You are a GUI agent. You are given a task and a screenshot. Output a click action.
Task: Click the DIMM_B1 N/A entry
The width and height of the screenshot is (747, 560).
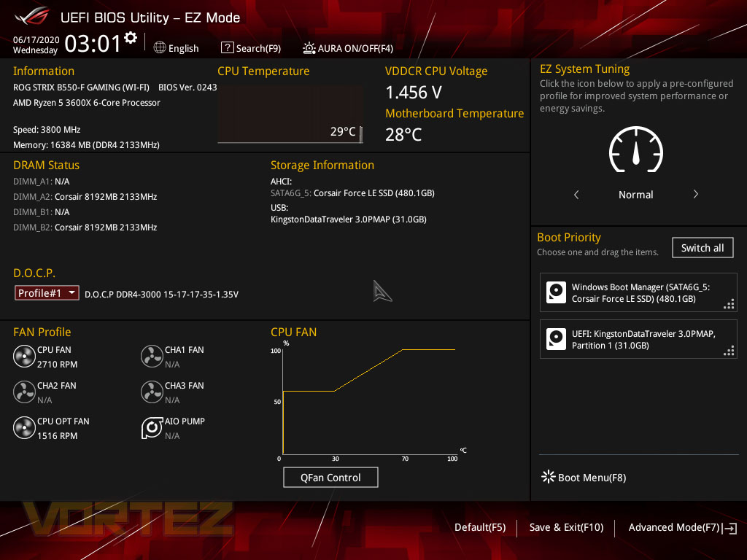click(42, 212)
